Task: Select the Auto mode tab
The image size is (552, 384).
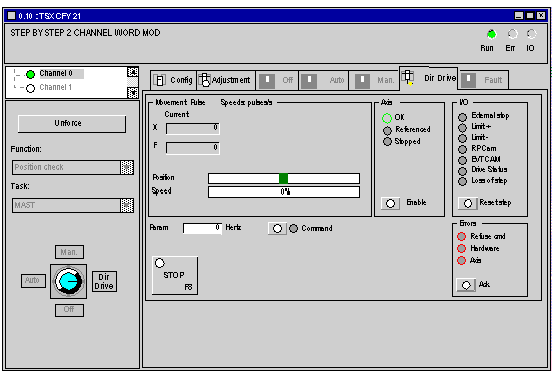Action: tap(324, 80)
